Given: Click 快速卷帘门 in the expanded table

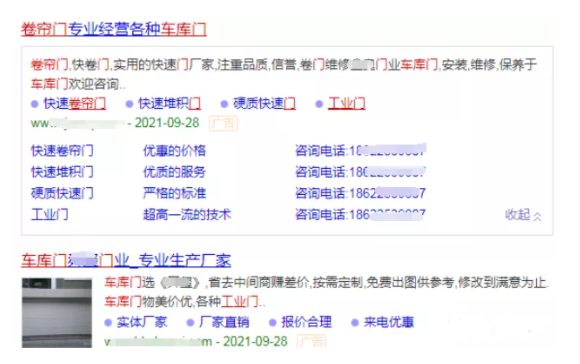Looking at the screenshot, I should tap(62, 151).
